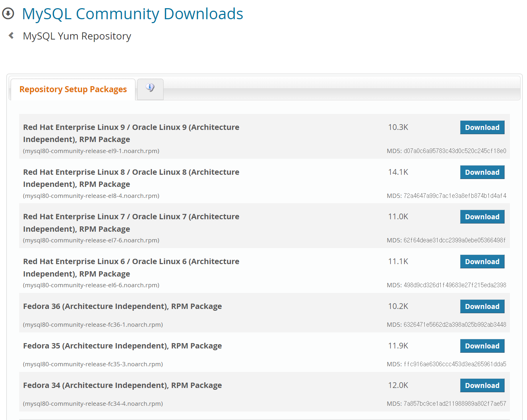Download the Red Hat Enterprise Linux 8 package
This screenshot has width=527, height=420.
pyautogui.click(x=482, y=172)
